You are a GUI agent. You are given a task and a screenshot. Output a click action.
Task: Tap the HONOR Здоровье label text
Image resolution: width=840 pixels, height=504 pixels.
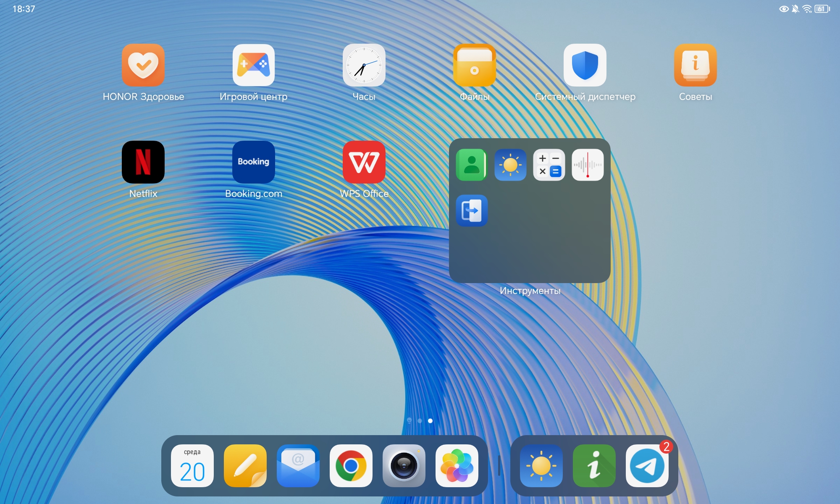143,97
